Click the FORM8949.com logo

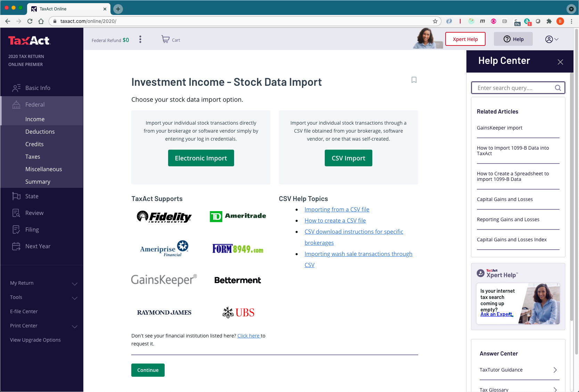click(238, 249)
